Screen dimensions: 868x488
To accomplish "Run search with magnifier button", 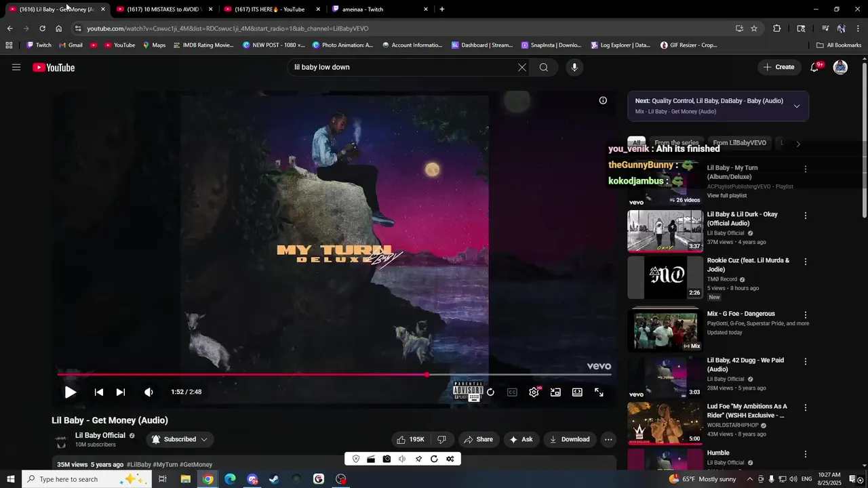I will point(544,67).
